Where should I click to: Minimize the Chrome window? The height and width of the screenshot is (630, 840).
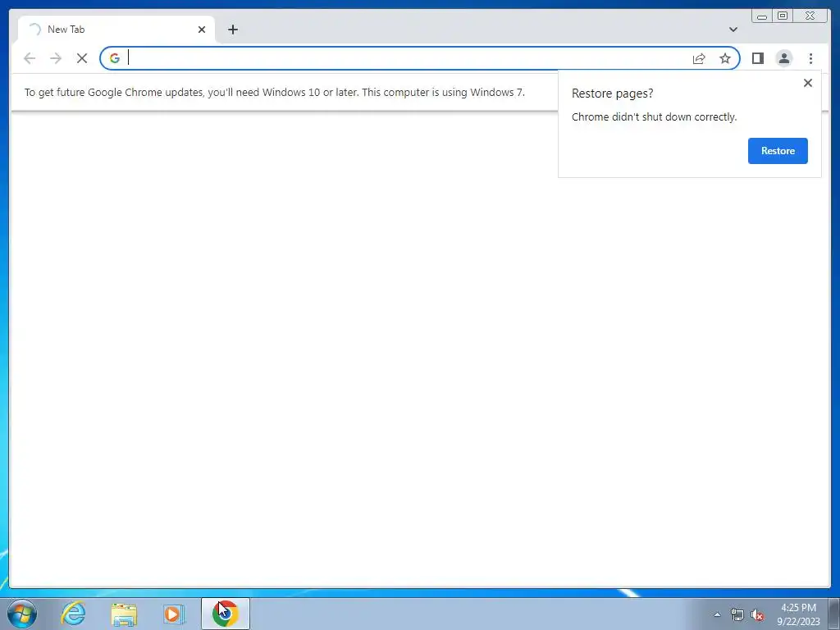[x=762, y=16]
